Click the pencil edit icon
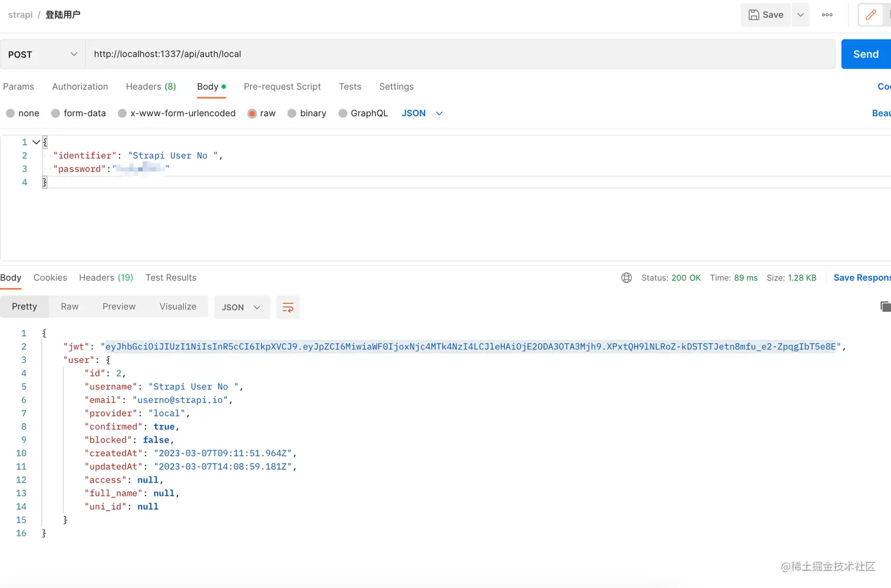This screenshot has height=588, width=891. pos(871,15)
